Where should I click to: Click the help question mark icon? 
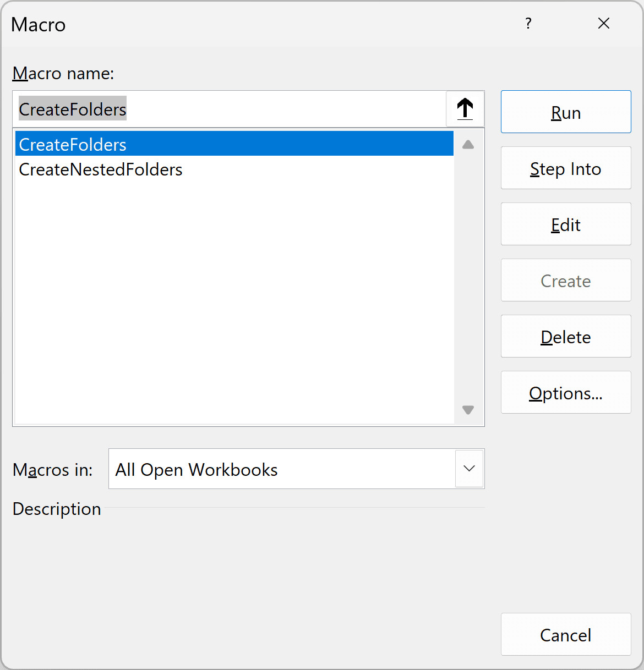pyautogui.click(x=528, y=24)
